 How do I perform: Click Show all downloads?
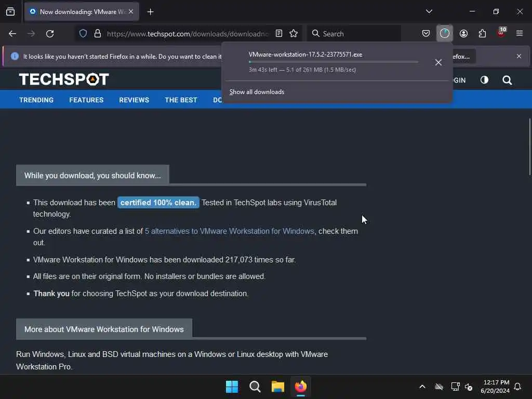257,92
